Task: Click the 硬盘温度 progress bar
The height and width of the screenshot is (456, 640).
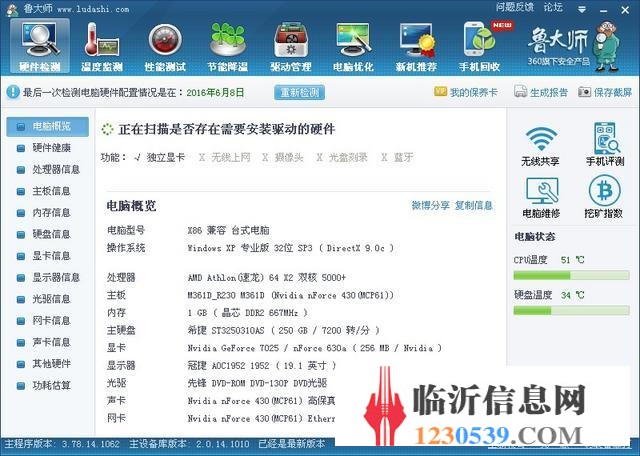Action: [x=571, y=311]
